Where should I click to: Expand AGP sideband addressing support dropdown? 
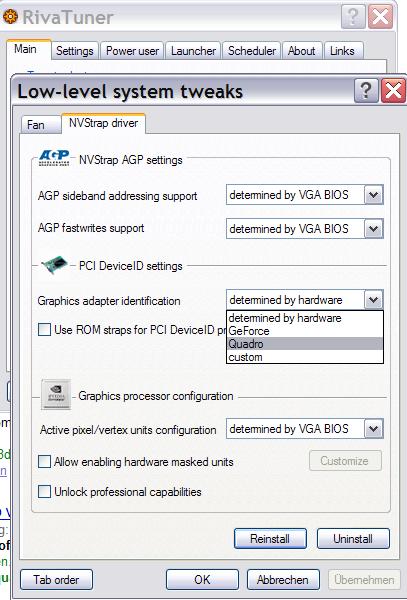[304, 195]
